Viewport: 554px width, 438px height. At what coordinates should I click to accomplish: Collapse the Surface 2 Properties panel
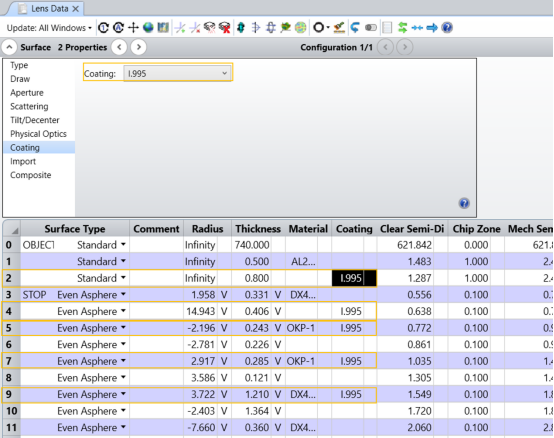click(x=9, y=47)
